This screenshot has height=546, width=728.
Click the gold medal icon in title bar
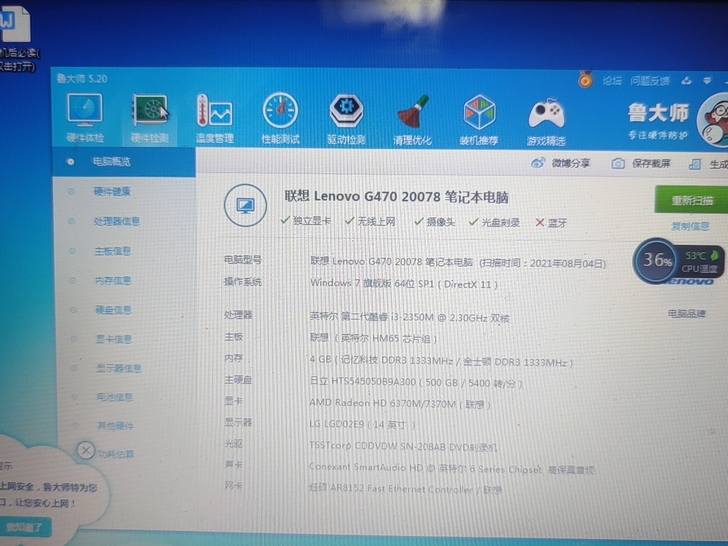(585, 79)
